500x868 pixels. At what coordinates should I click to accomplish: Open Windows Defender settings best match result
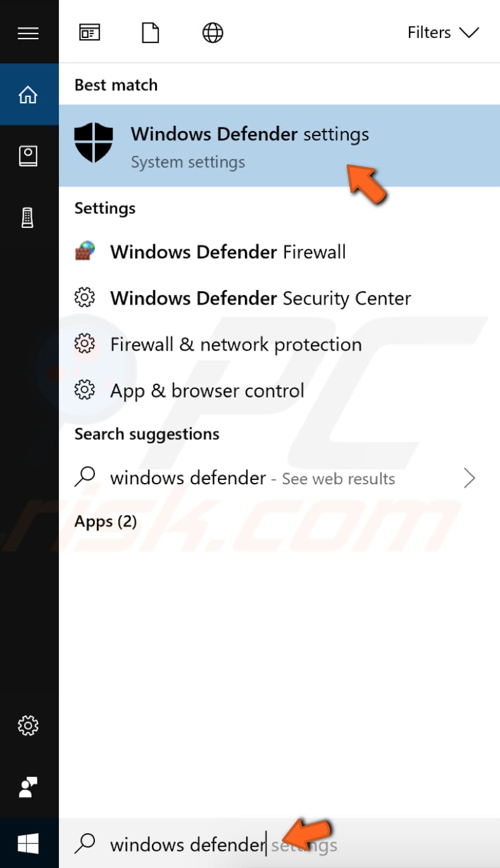249,134
